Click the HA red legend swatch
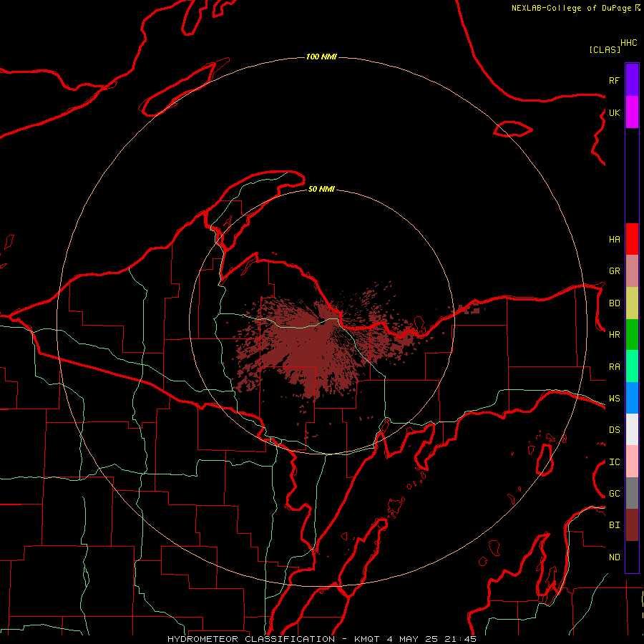The width and height of the screenshot is (644, 644). (x=632, y=239)
